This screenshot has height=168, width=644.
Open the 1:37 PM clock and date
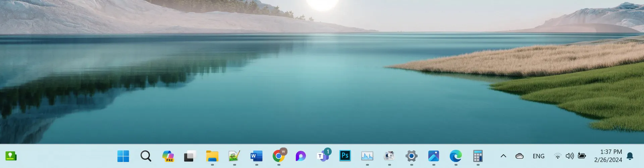click(608, 156)
